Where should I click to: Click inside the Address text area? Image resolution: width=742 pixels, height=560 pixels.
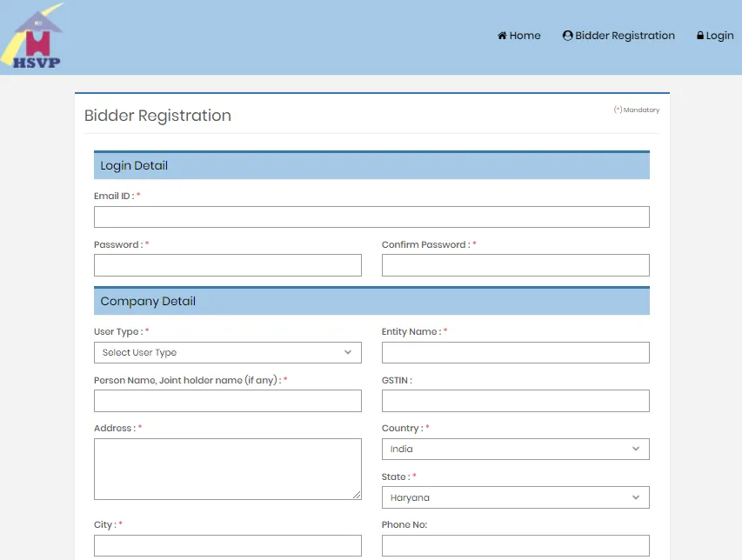pyautogui.click(x=227, y=469)
